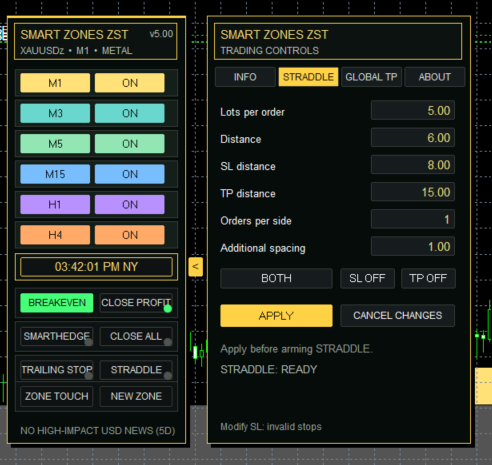
Task: Edit the Orders per side field
Action: click(x=413, y=219)
